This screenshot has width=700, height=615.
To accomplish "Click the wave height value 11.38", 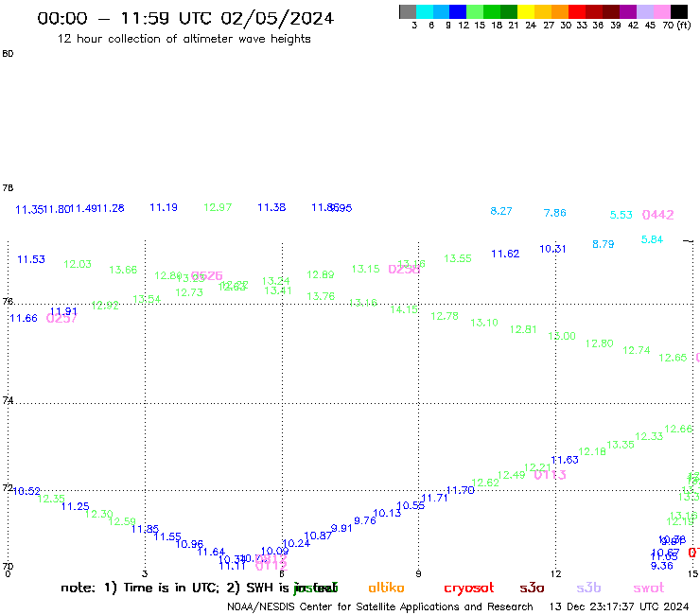I will 271,207.
